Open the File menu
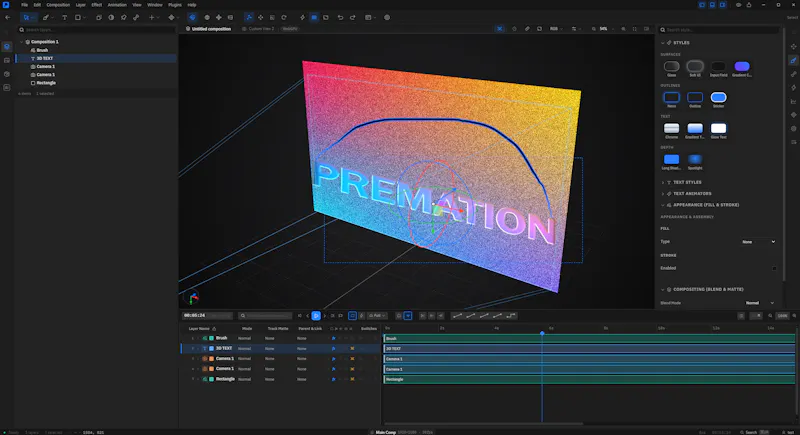Viewport: 800px width, 435px height. [x=24, y=5]
